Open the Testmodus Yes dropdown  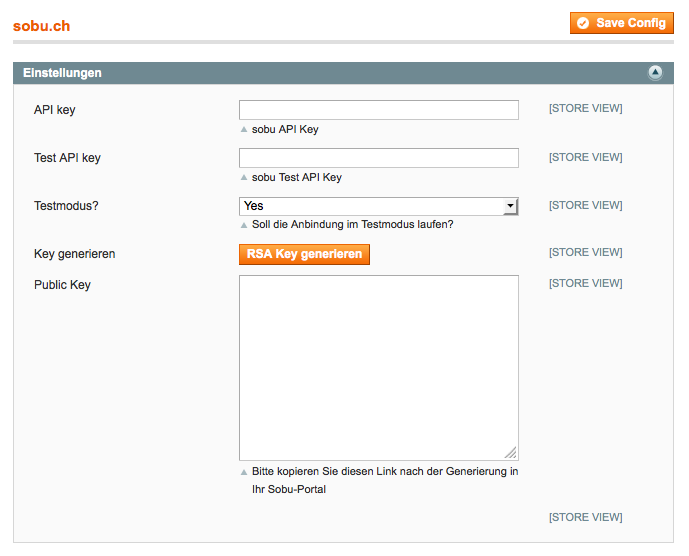click(x=379, y=206)
